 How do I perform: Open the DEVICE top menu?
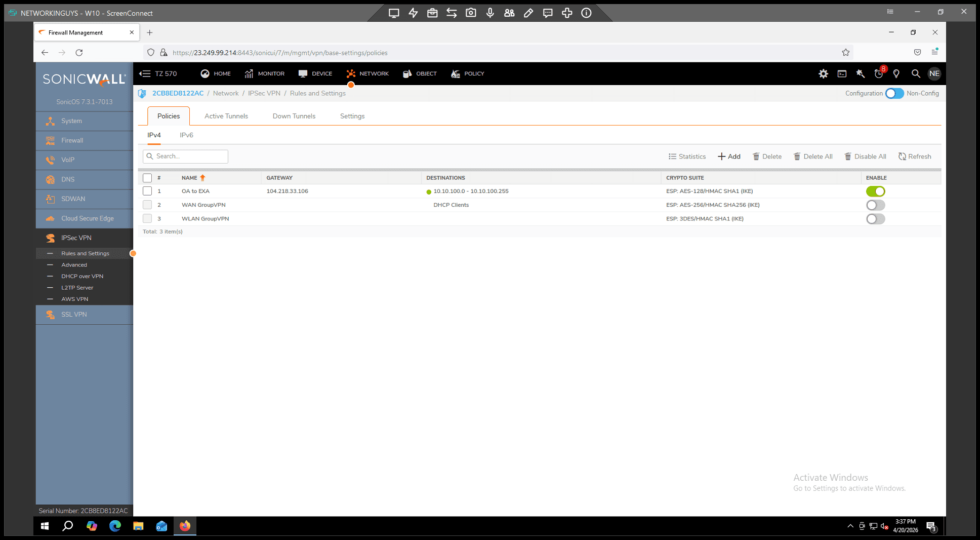[x=315, y=73]
